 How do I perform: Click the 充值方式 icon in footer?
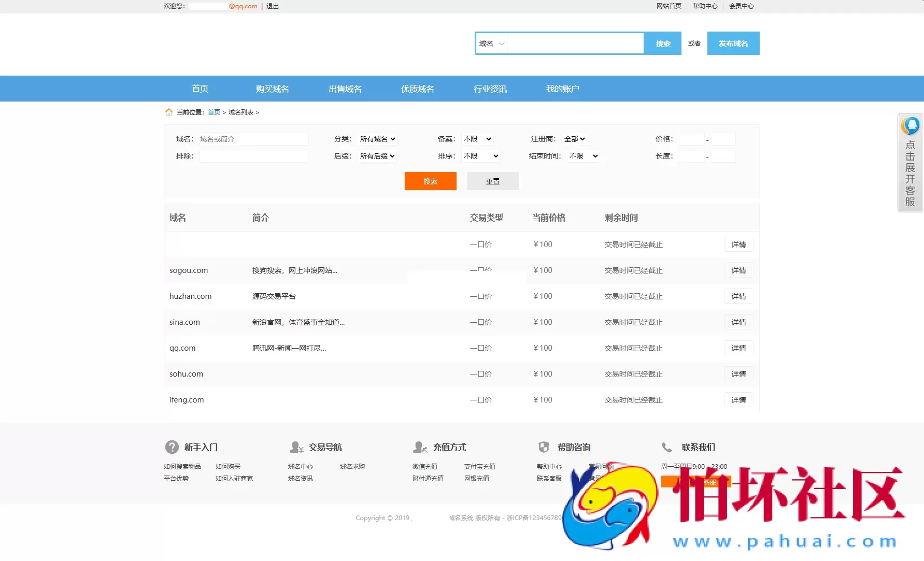click(x=420, y=447)
